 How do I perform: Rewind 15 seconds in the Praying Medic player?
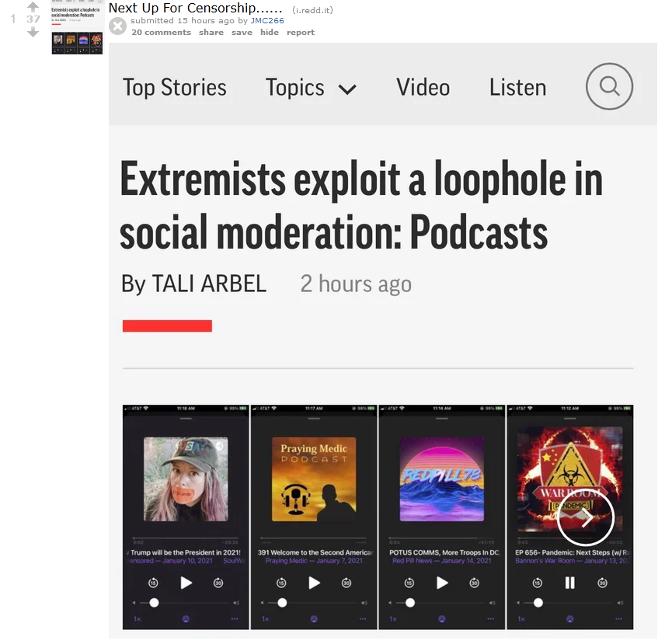coord(281,583)
